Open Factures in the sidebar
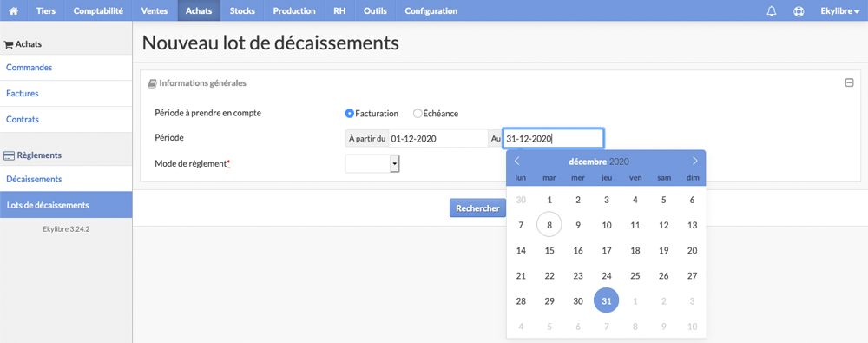The image size is (868, 343). click(66, 94)
